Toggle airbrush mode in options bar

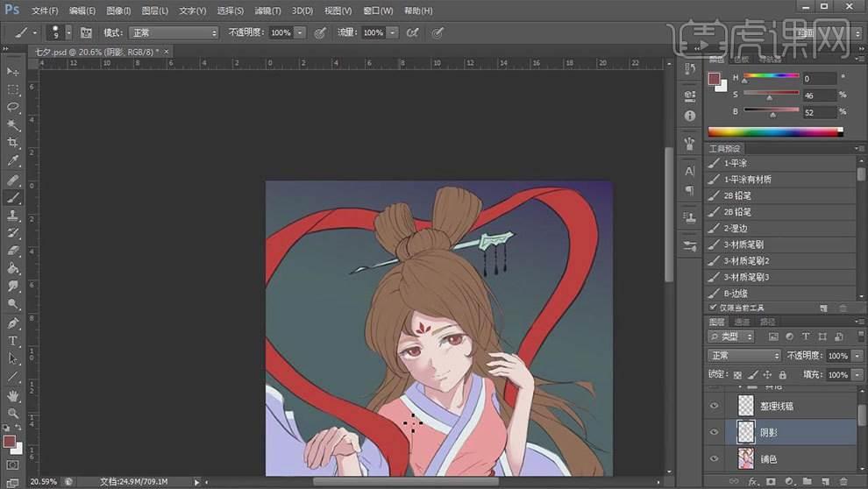[412, 32]
